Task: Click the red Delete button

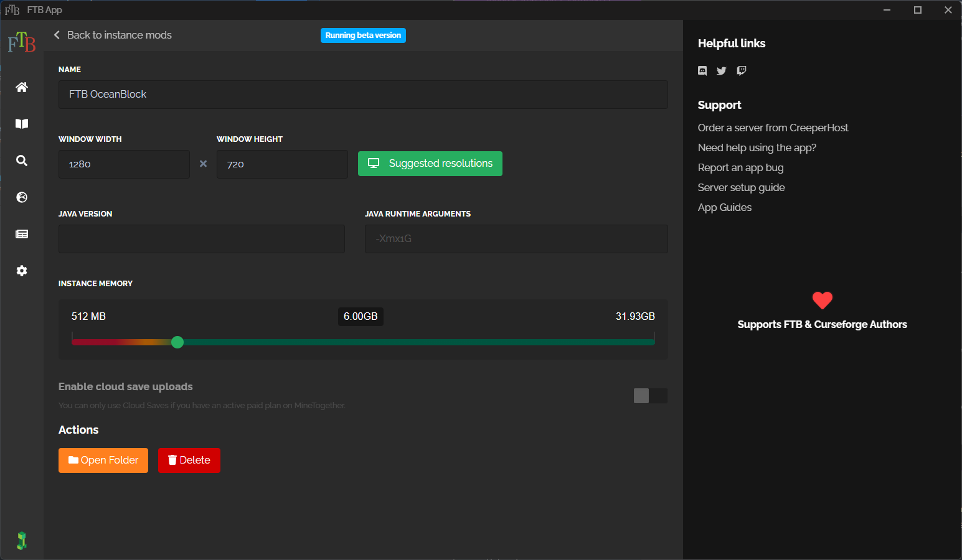Action: pos(189,460)
